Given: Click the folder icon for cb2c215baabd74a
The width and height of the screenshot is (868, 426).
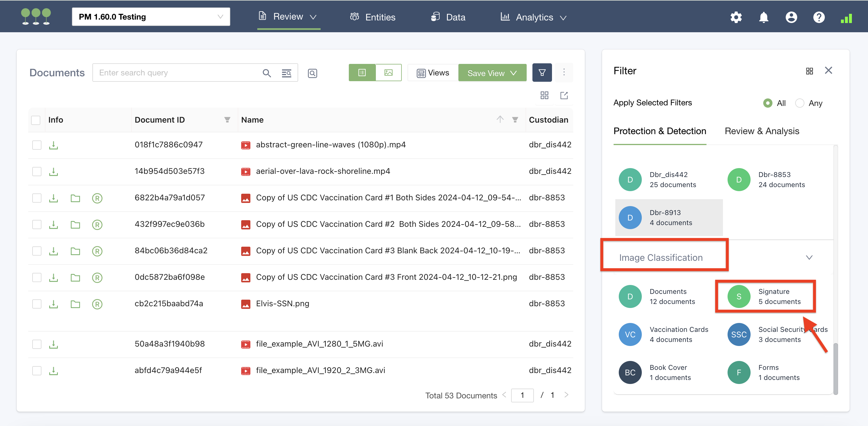Looking at the screenshot, I should pos(75,304).
